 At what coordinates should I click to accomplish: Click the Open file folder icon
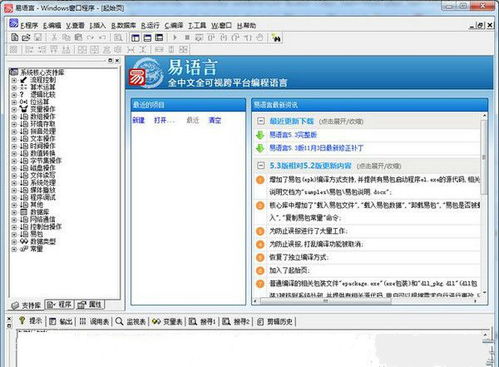26,38
